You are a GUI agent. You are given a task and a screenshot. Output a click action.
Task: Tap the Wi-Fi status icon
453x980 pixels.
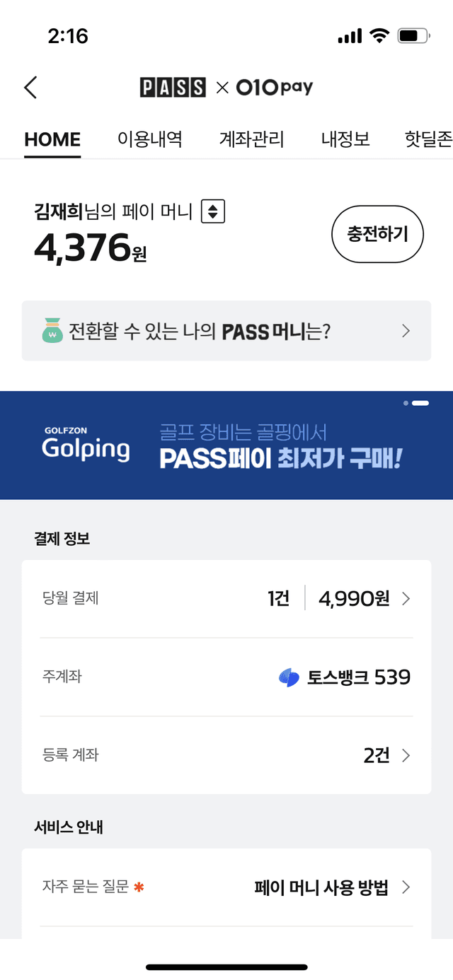(x=381, y=35)
